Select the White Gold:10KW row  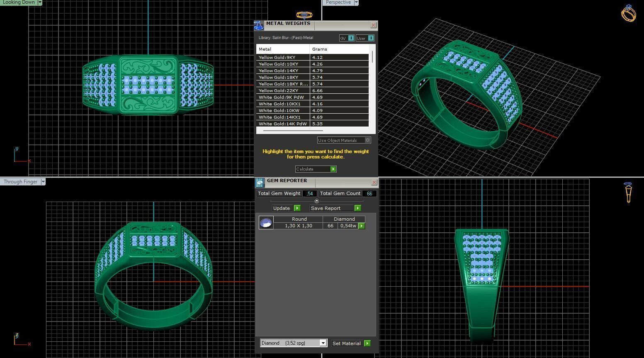point(312,111)
